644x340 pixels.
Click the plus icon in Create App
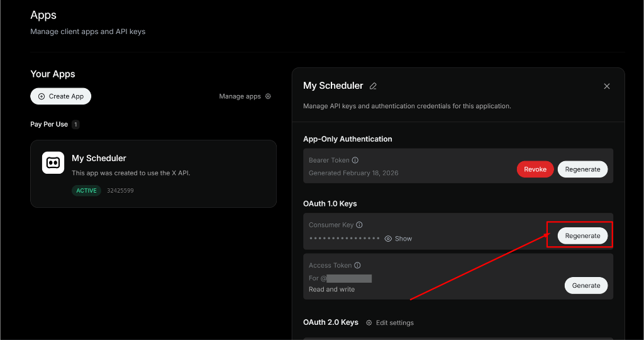click(x=42, y=96)
